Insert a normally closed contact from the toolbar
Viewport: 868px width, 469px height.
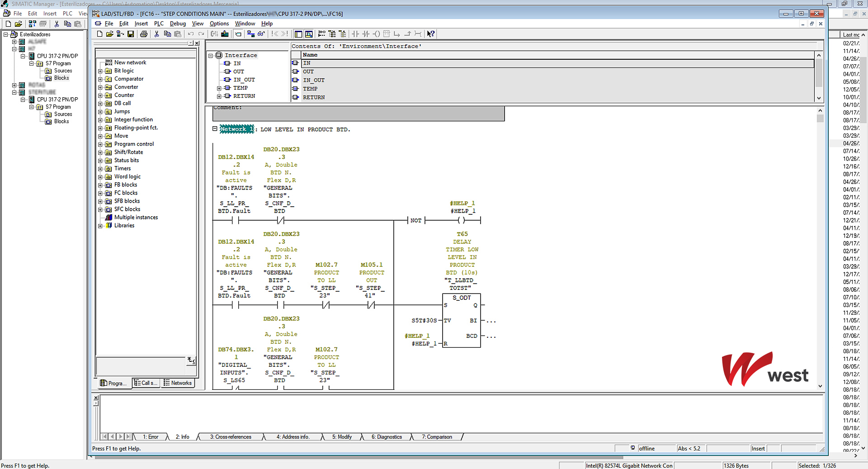(366, 34)
